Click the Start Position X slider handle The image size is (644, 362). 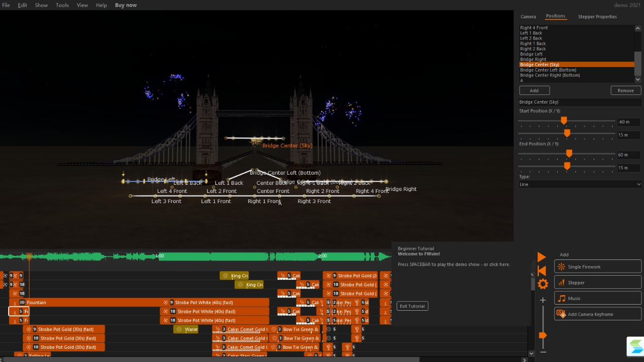pyautogui.click(x=564, y=121)
